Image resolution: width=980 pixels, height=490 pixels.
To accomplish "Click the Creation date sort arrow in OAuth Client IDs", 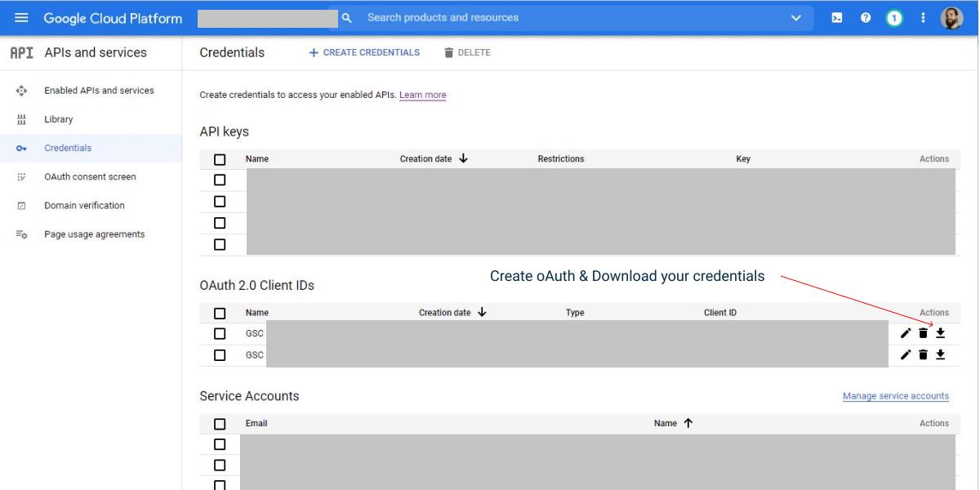I will click(482, 312).
